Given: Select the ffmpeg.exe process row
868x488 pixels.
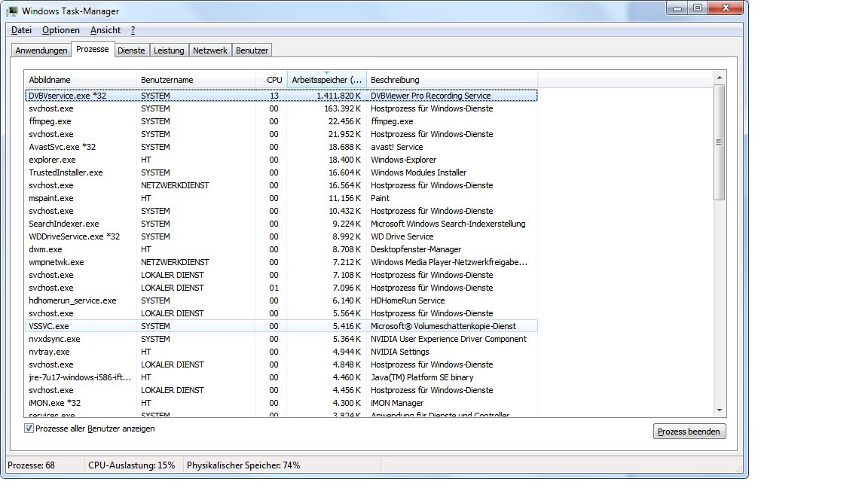Looking at the screenshot, I should click(x=50, y=121).
